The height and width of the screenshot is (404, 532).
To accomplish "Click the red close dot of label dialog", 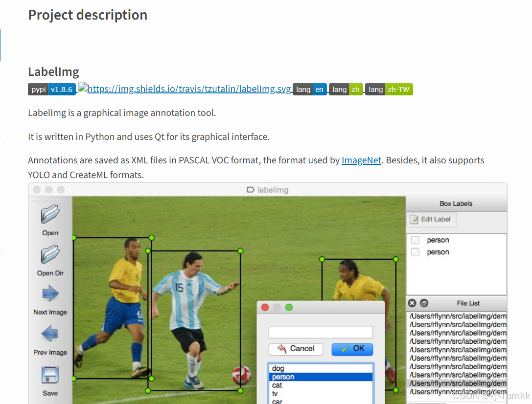I will click(265, 308).
